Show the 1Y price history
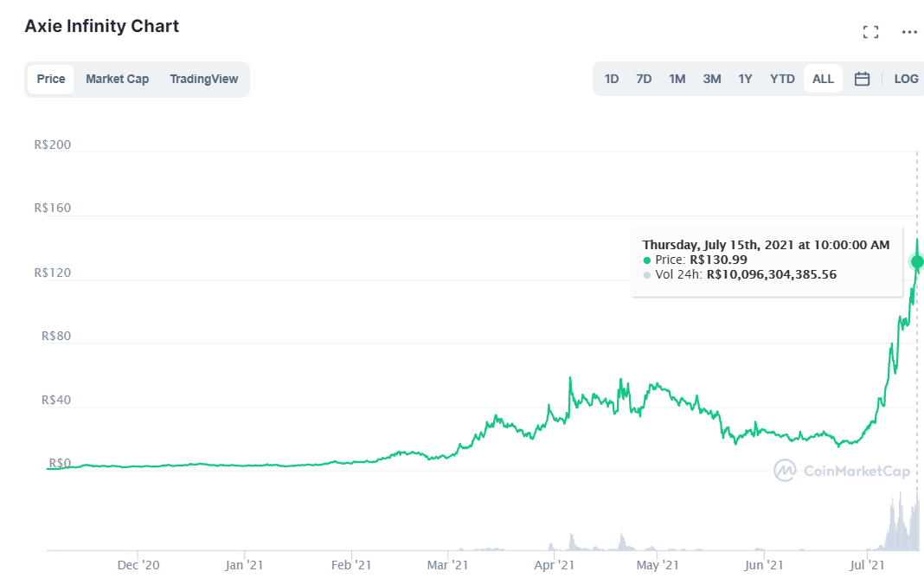 pyautogui.click(x=745, y=79)
